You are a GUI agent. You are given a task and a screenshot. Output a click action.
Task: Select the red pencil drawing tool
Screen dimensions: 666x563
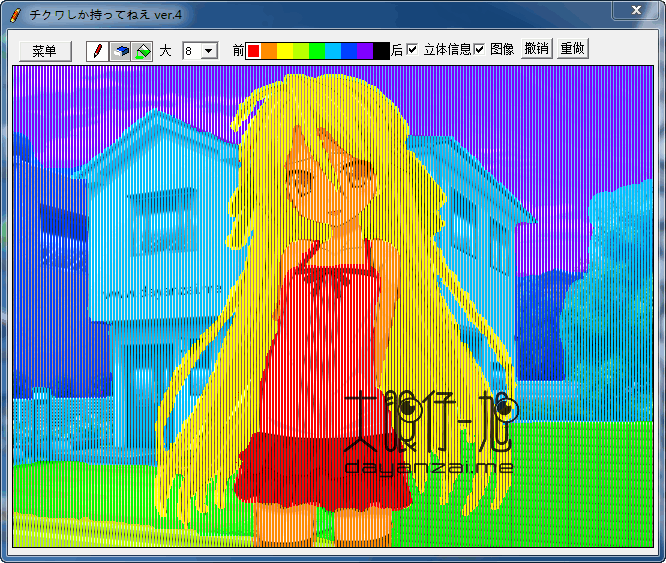[97, 51]
